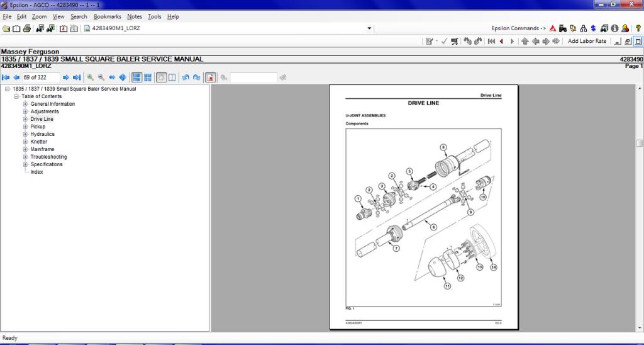Go to next page with blue right arrow
The image size is (644, 345).
point(65,77)
